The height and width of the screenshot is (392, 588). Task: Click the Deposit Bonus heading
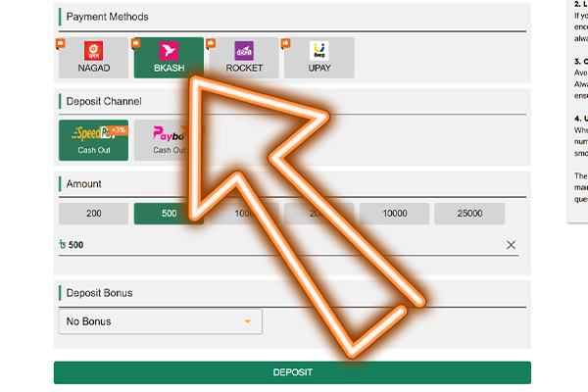click(x=99, y=293)
